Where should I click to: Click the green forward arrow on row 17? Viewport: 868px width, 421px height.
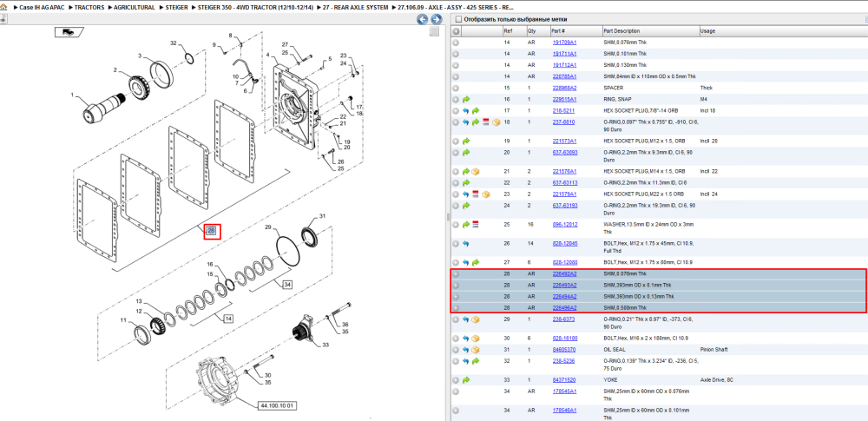[476, 111]
